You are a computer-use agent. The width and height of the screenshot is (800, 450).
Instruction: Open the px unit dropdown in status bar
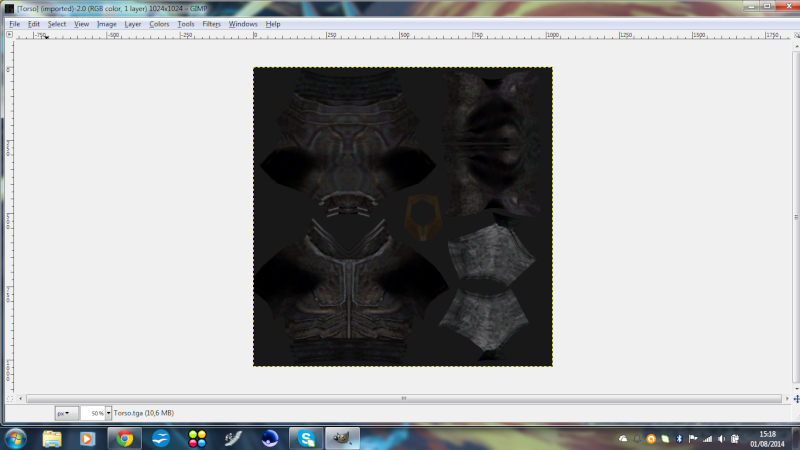pos(66,413)
